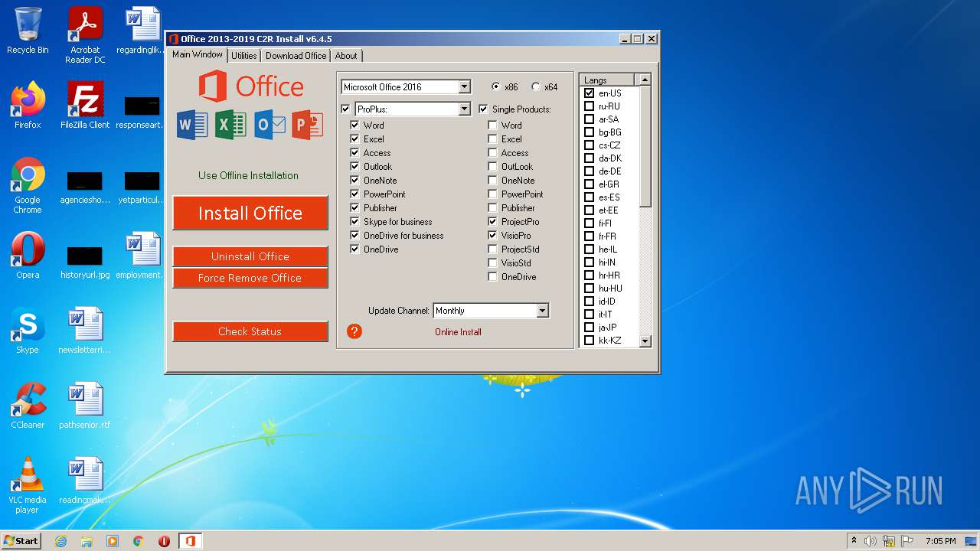Open CCleaner desktop shortcut
The width and height of the screenshot is (980, 551).
coord(28,406)
